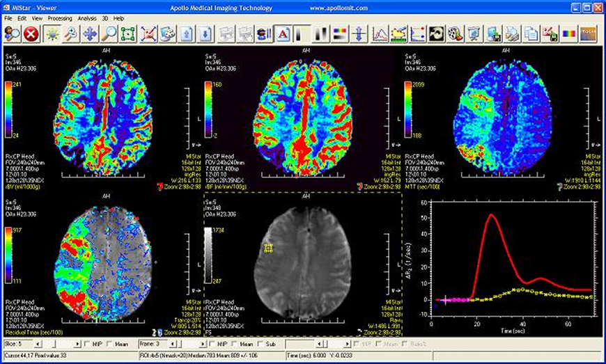Toggle the text annotation 'A' icon
The image size is (606, 364).
click(283, 33)
